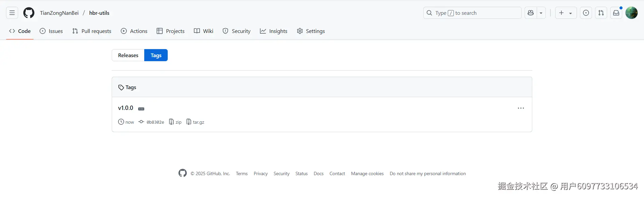Open Manage cookies in footer

367,173
